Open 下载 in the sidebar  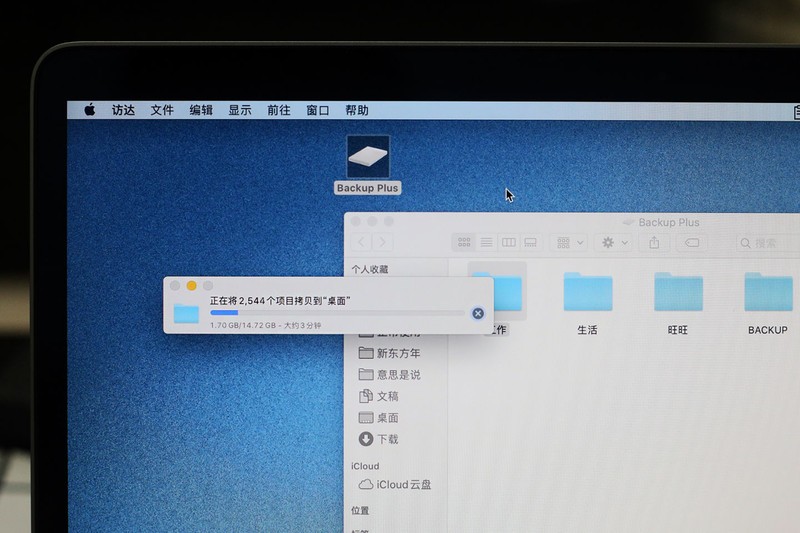(x=379, y=439)
